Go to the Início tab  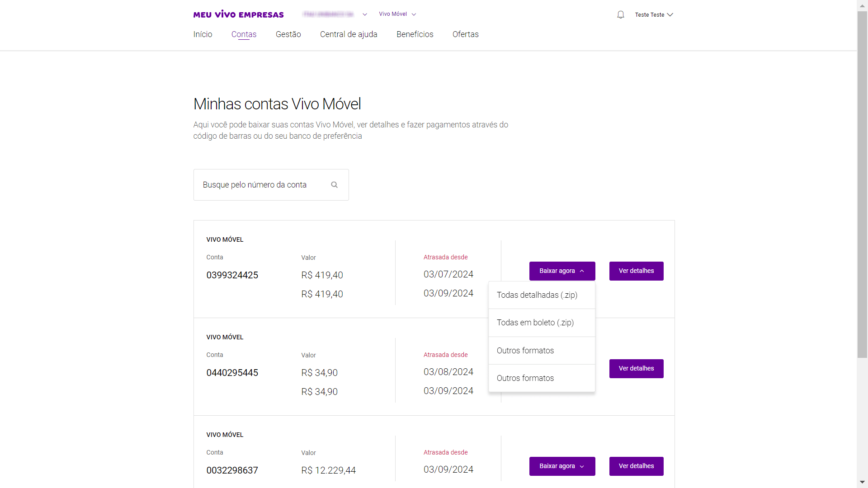203,34
